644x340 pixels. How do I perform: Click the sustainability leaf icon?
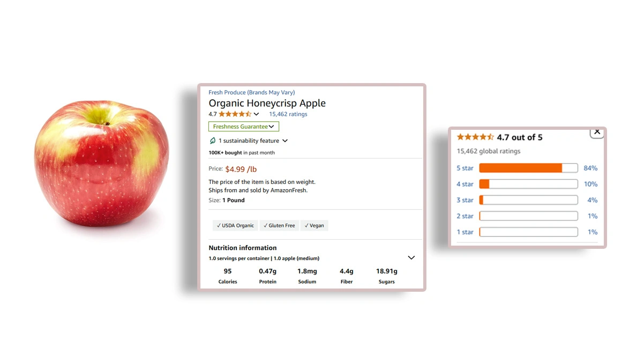[x=213, y=141]
